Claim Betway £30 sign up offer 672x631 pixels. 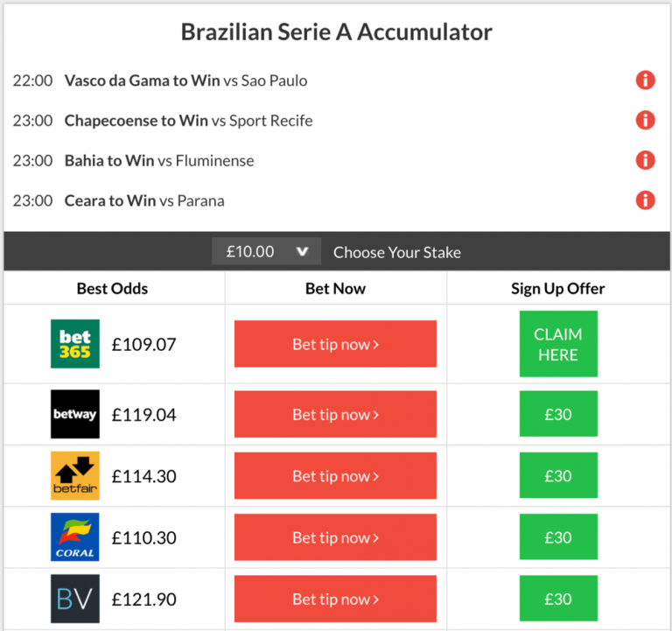pos(558,414)
